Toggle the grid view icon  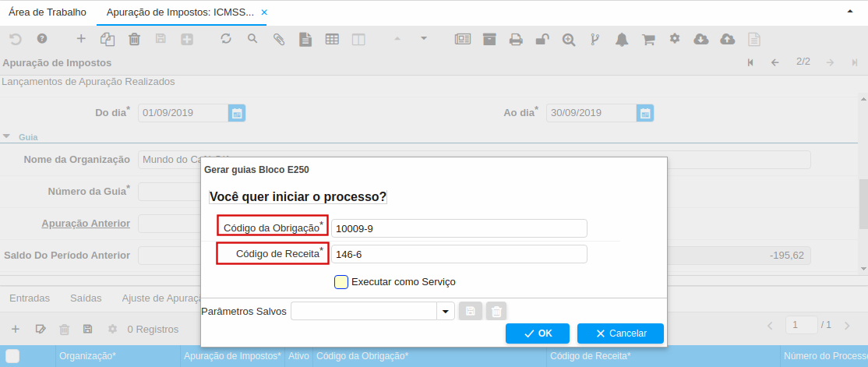332,39
